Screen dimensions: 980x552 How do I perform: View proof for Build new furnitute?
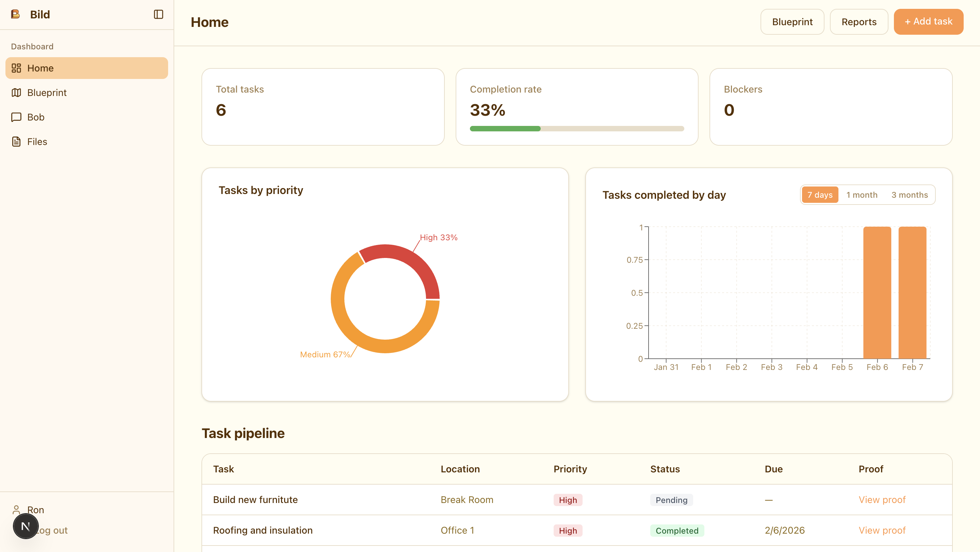882,500
